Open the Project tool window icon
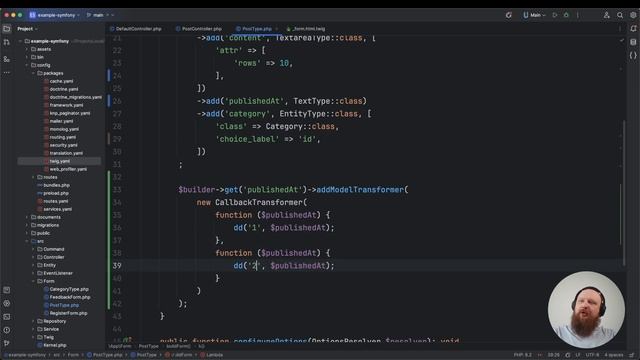Image resolution: width=640 pixels, height=360 pixels. 7,29
